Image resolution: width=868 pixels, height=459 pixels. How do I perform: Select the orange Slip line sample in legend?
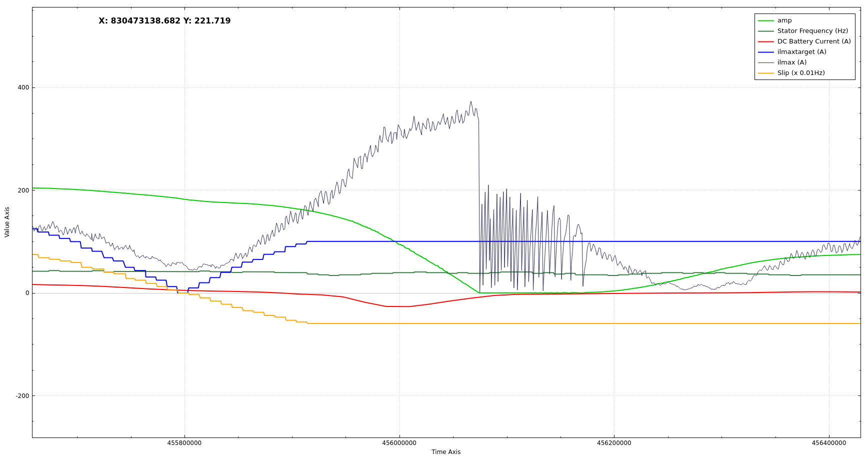(x=765, y=73)
